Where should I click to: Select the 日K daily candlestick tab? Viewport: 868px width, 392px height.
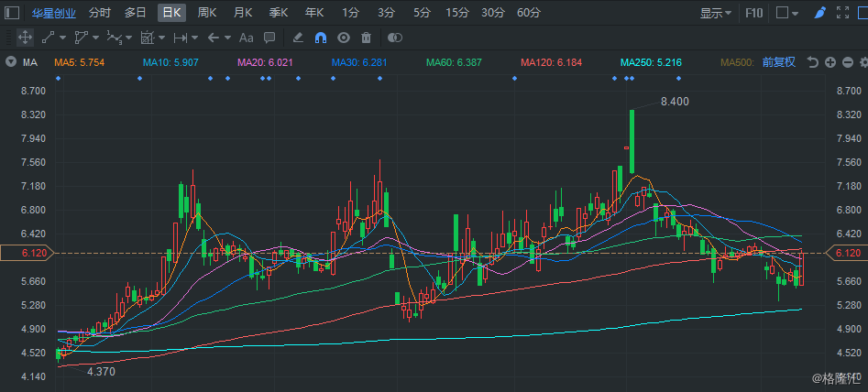coord(171,13)
